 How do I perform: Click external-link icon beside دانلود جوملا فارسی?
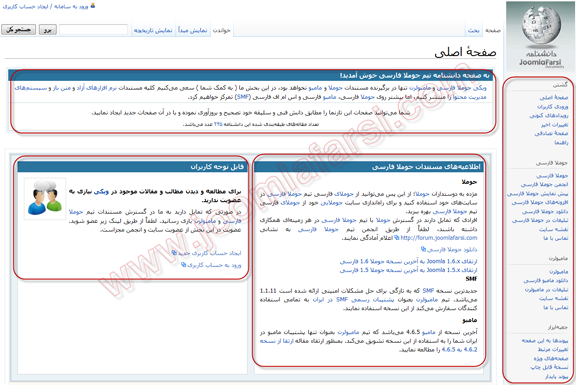coord(424,249)
